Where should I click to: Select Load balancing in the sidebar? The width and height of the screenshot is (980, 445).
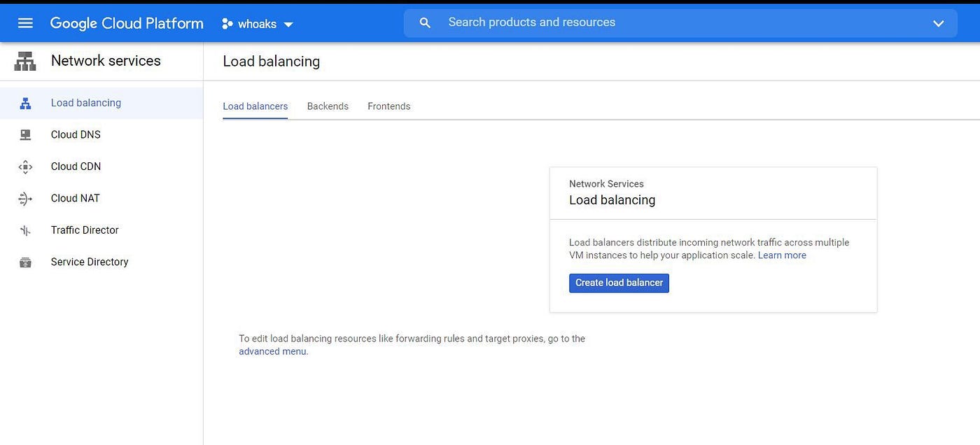[101, 103]
